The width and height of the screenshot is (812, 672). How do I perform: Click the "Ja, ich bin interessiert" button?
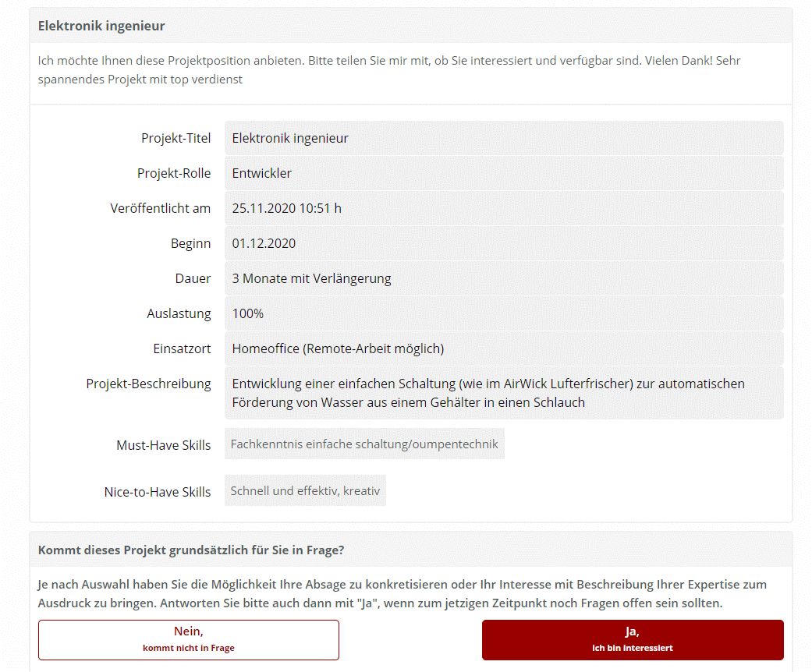coord(633,639)
